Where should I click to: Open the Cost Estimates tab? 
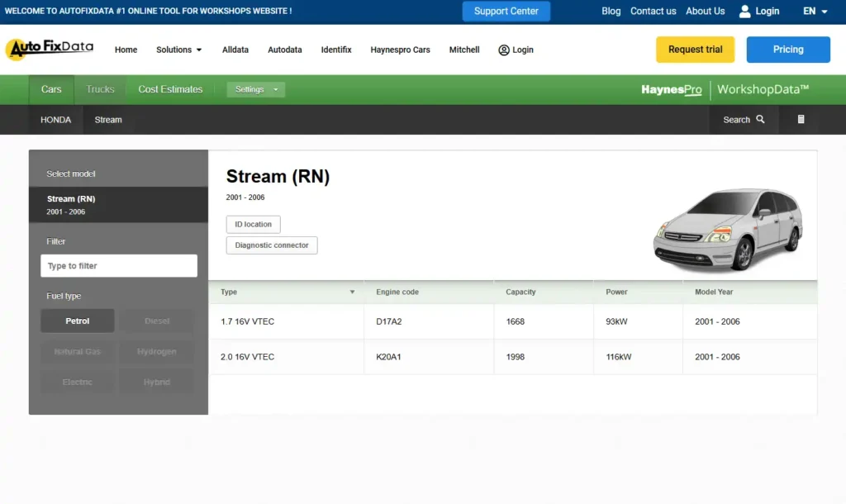click(x=170, y=89)
